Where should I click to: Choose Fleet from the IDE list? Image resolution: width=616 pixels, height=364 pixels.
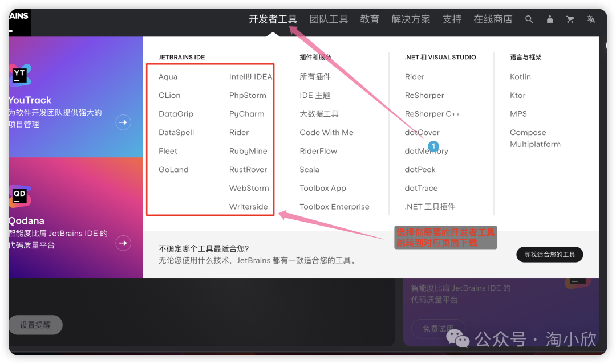pyautogui.click(x=168, y=151)
